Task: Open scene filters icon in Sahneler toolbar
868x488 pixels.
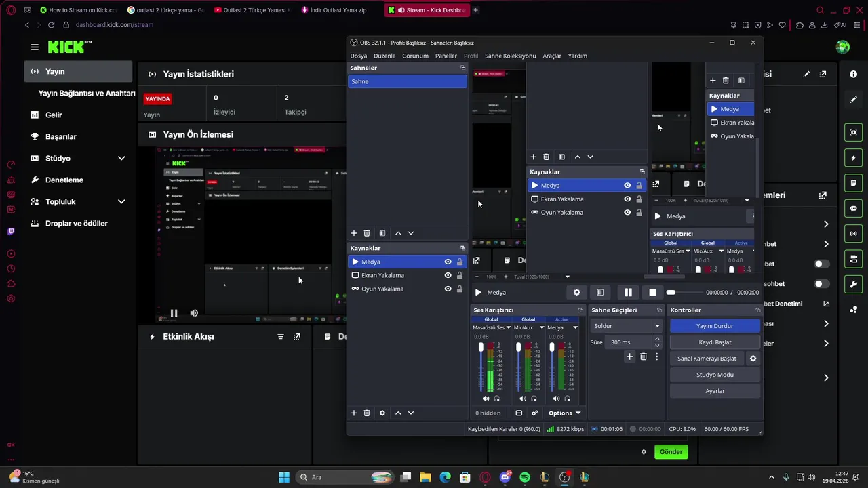Action: tap(382, 233)
